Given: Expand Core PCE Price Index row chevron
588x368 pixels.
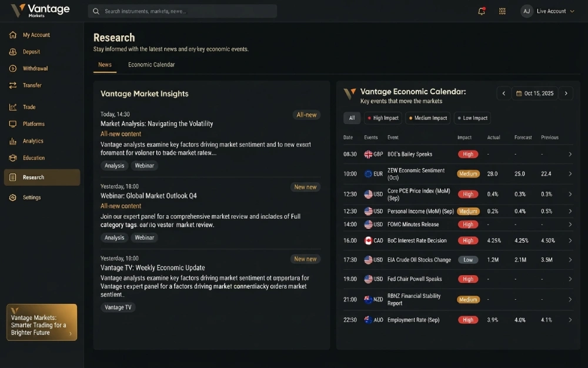Looking at the screenshot, I should 570,194.
